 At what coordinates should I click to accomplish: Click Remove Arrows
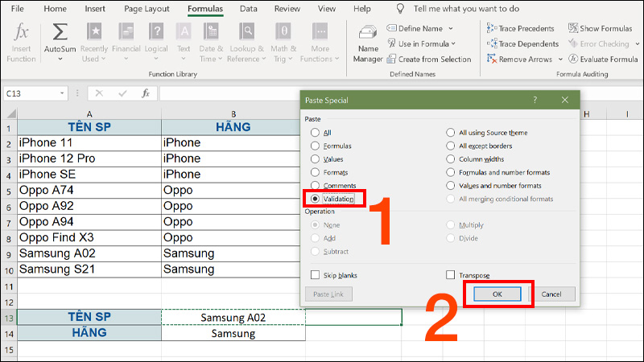tap(519, 59)
